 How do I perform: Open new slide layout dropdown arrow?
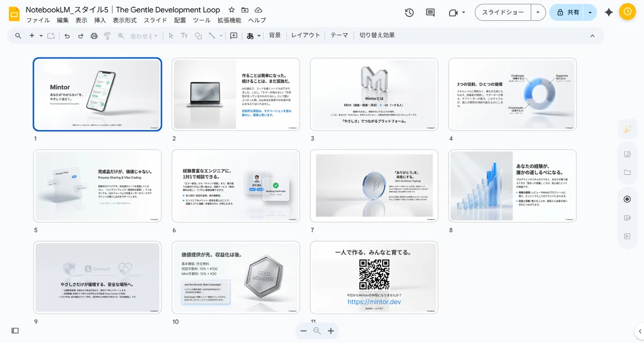[x=41, y=36]
